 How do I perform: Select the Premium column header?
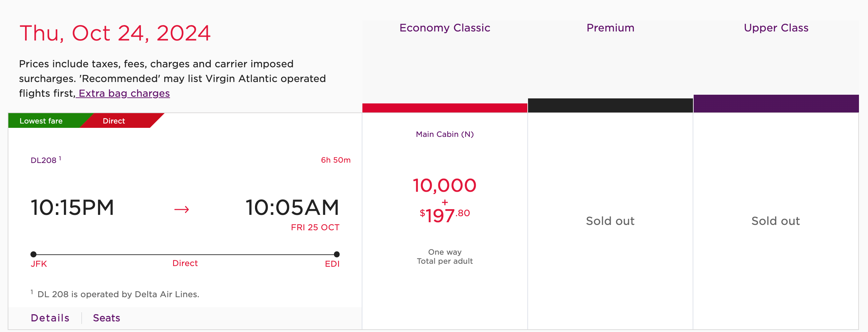610,28
